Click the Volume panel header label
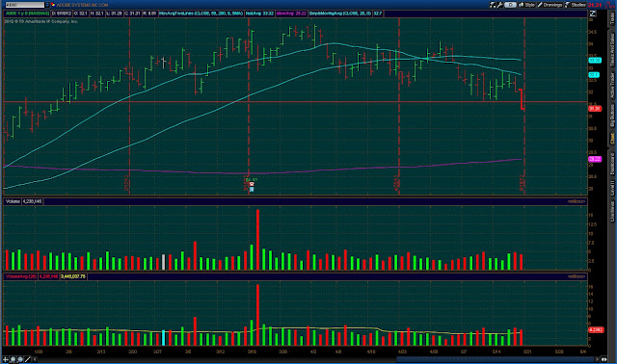This screenshot has height=364, width=617. coord(13,201)
